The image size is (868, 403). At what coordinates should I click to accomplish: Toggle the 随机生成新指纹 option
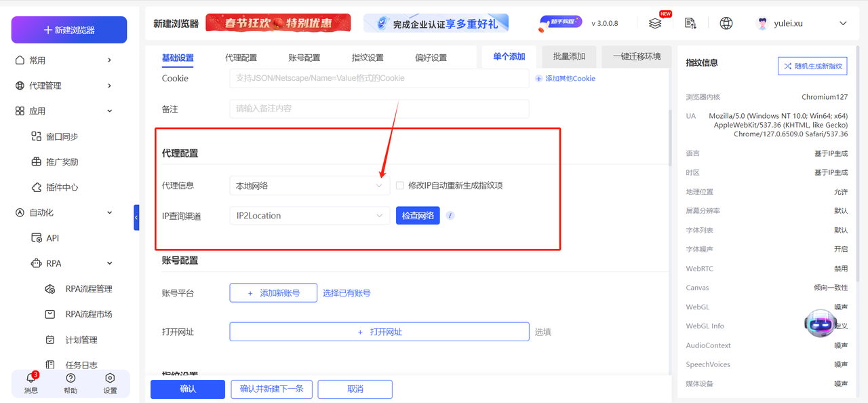[x=812, y=65]
